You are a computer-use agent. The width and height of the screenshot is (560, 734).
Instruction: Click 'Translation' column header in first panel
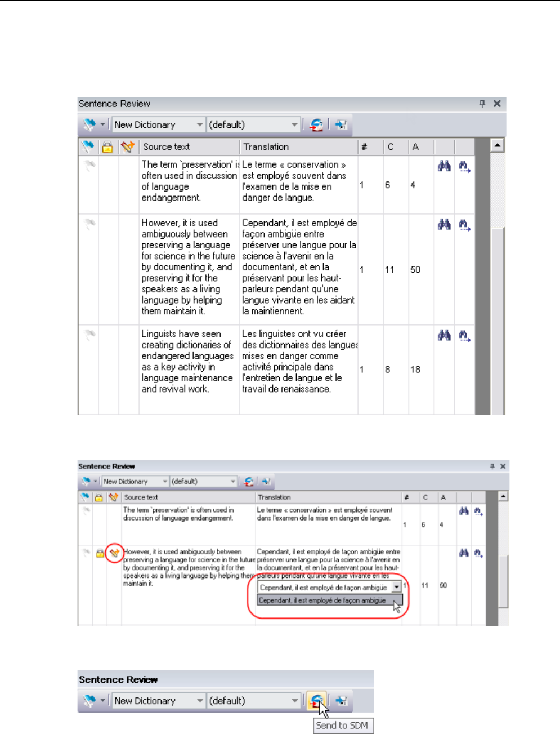click(299, 147)
